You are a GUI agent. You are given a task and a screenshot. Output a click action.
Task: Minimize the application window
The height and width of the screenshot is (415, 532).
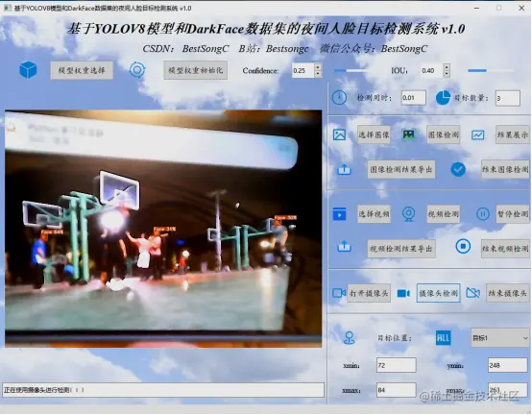(x=476, y=8)
